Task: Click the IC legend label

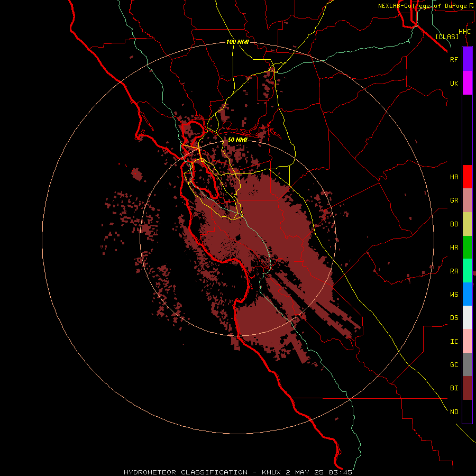Action: click(454, 341)
